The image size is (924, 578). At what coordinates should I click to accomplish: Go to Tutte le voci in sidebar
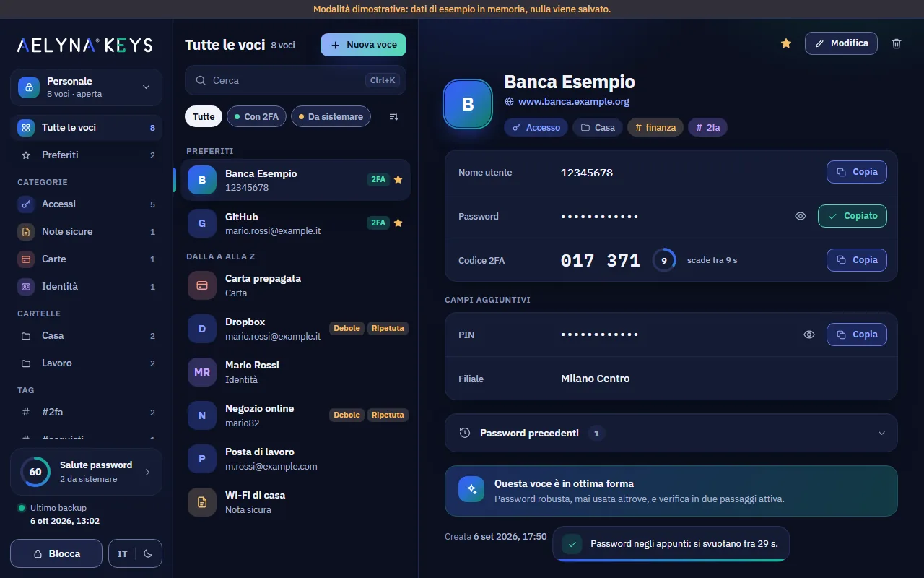point(87,128)
